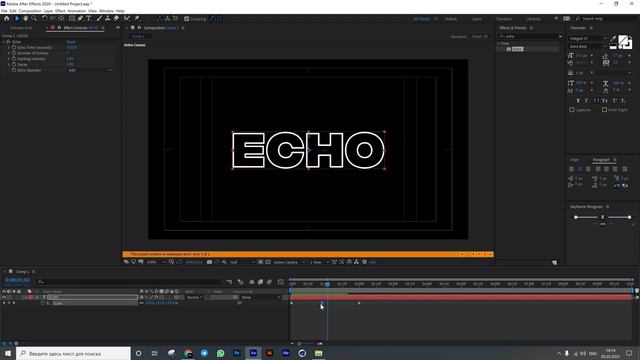Open Photoshop from the taskbar

(x=237, y=353)
